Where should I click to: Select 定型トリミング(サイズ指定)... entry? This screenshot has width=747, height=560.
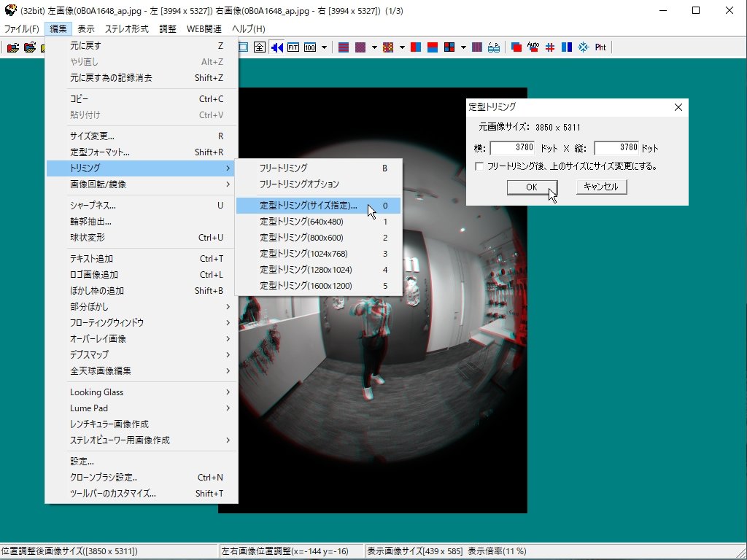tap(318, 206)
